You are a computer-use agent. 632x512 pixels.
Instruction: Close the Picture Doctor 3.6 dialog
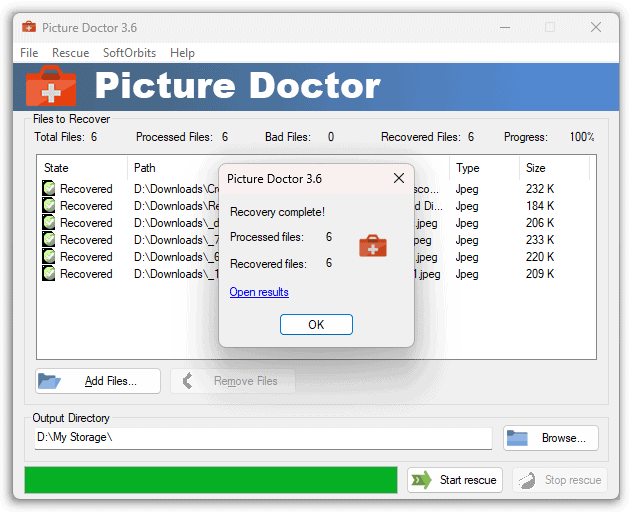[x=399, y=178]
